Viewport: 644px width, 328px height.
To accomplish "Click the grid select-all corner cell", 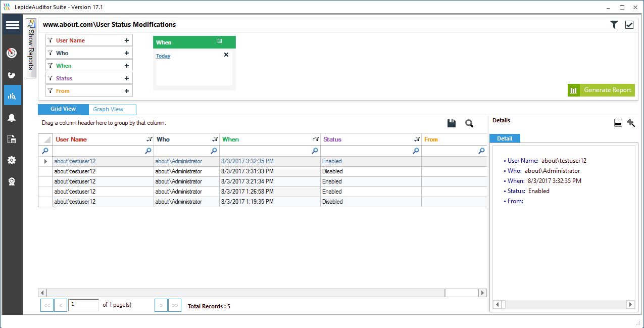I will 45,139.
